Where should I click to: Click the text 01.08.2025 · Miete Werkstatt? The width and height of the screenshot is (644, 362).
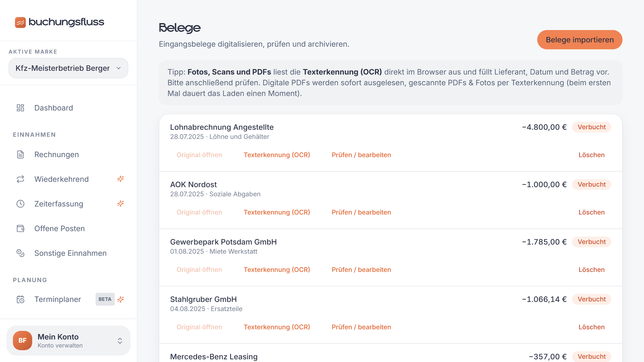pos(214,252)
